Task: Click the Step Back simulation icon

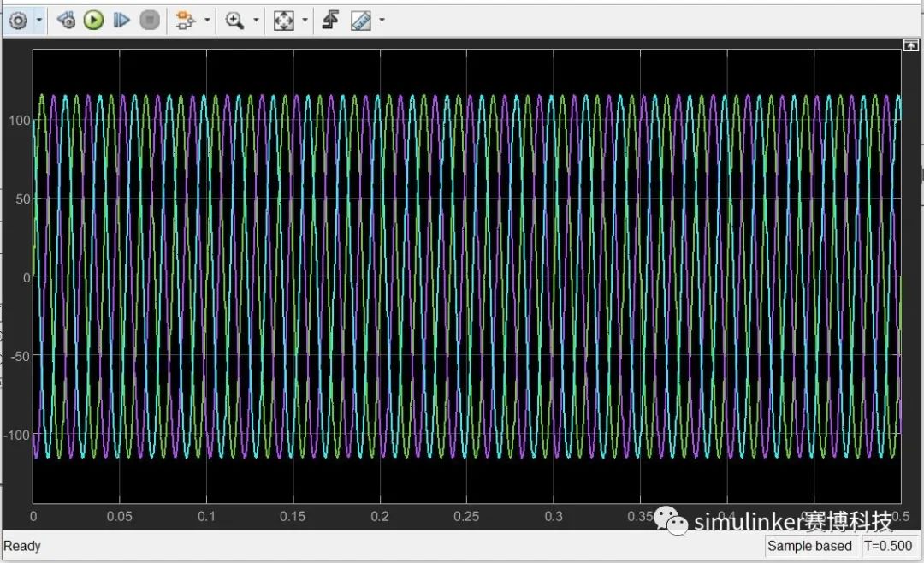Action: (x=67, y=21)
